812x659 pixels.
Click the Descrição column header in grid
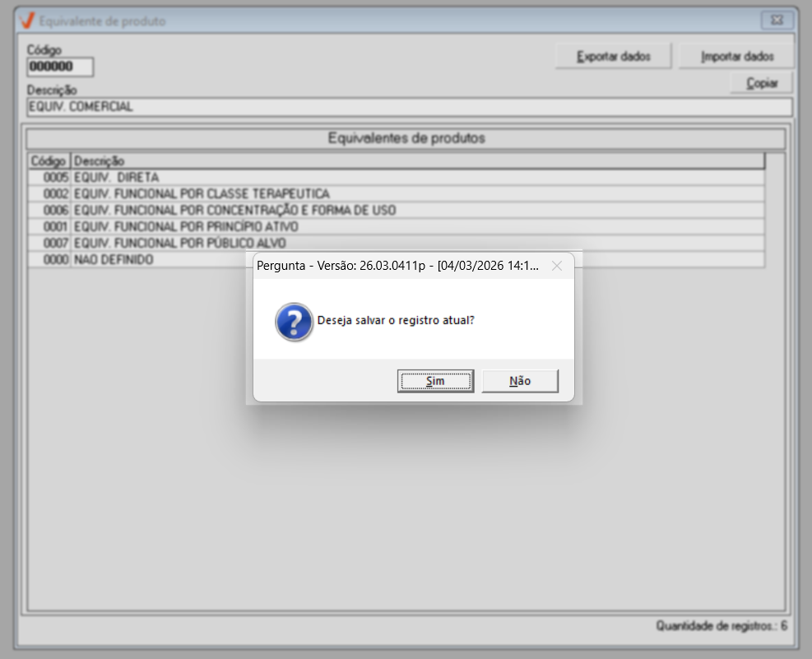coord(417,161)
